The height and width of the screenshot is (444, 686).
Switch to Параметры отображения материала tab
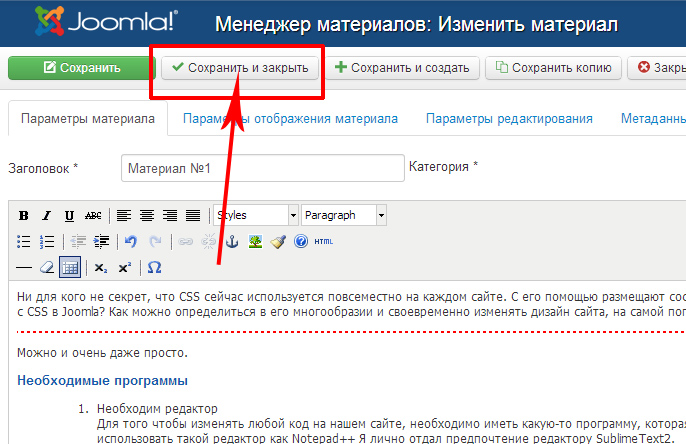click(290, 119)
